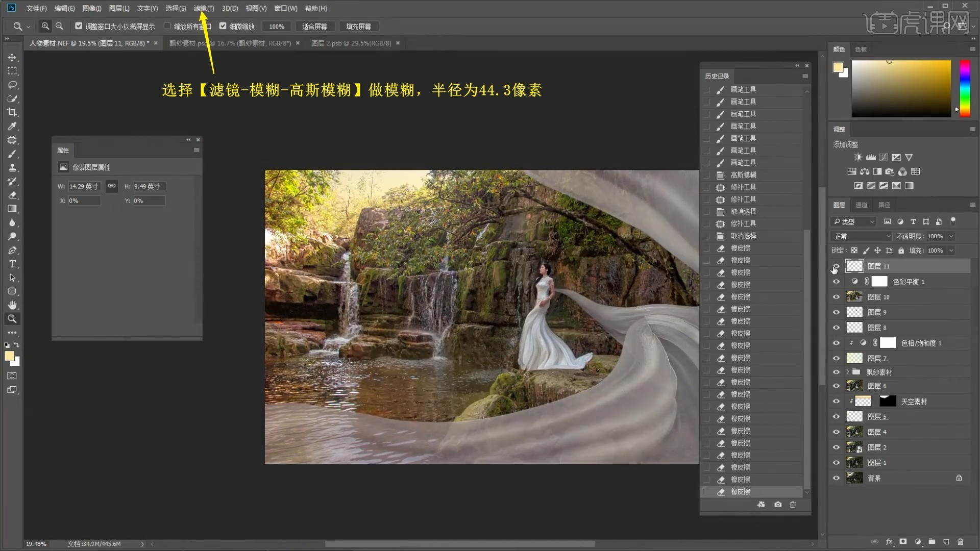Select the Hand tool
This screenshot has height=551, width=980.
click(12, 305)
